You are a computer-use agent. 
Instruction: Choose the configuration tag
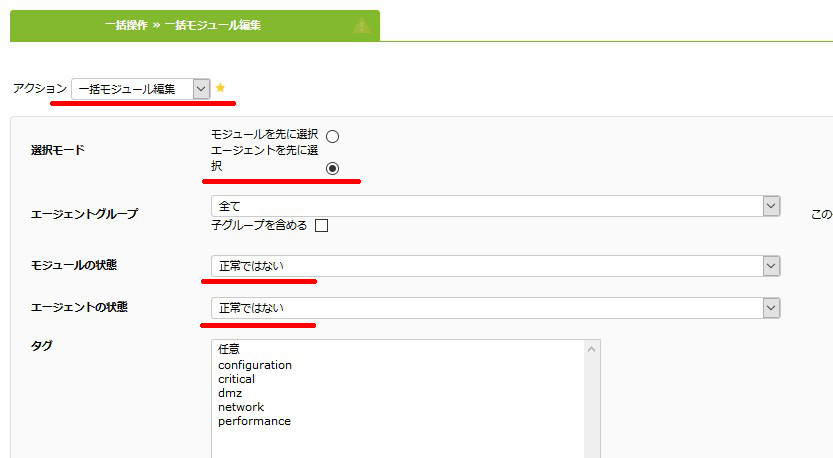click(255, 365)
